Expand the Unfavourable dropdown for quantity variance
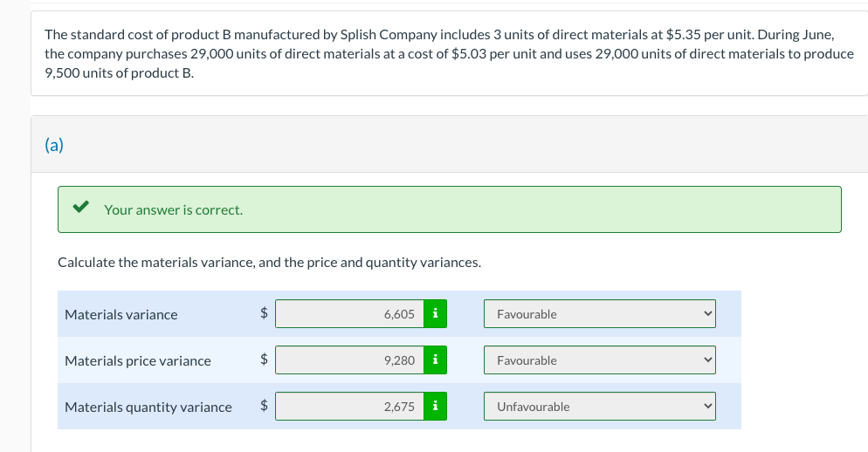 click(599, 407)
